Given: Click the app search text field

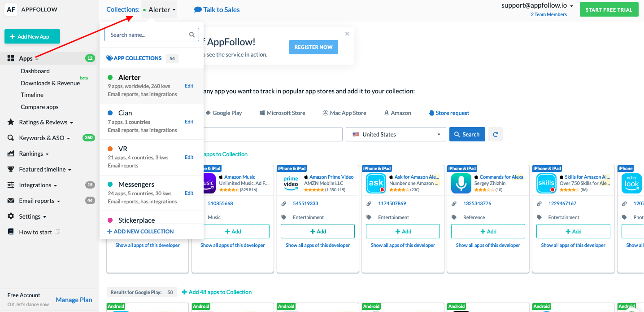Looking at the screenshot, I should coord(273,134).
